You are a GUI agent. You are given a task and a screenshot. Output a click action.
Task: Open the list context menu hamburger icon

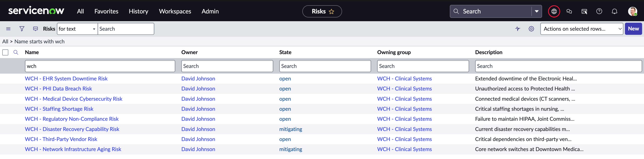coord(8,29)
